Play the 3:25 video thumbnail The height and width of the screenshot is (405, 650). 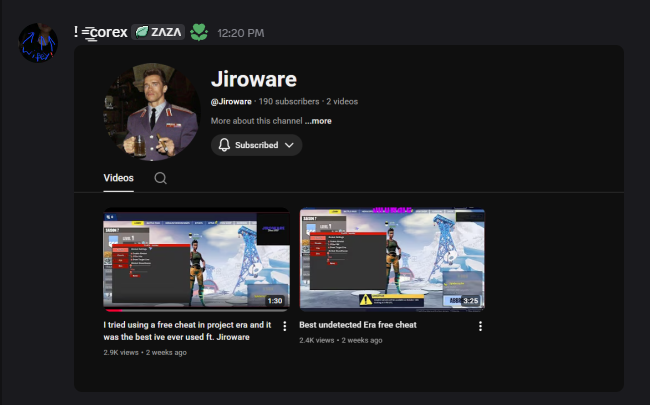coord(392,261)
